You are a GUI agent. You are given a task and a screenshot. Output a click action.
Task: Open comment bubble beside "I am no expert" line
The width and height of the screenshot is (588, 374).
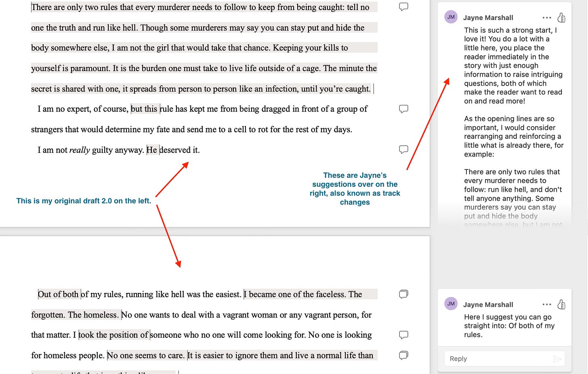tap(403, 109)
